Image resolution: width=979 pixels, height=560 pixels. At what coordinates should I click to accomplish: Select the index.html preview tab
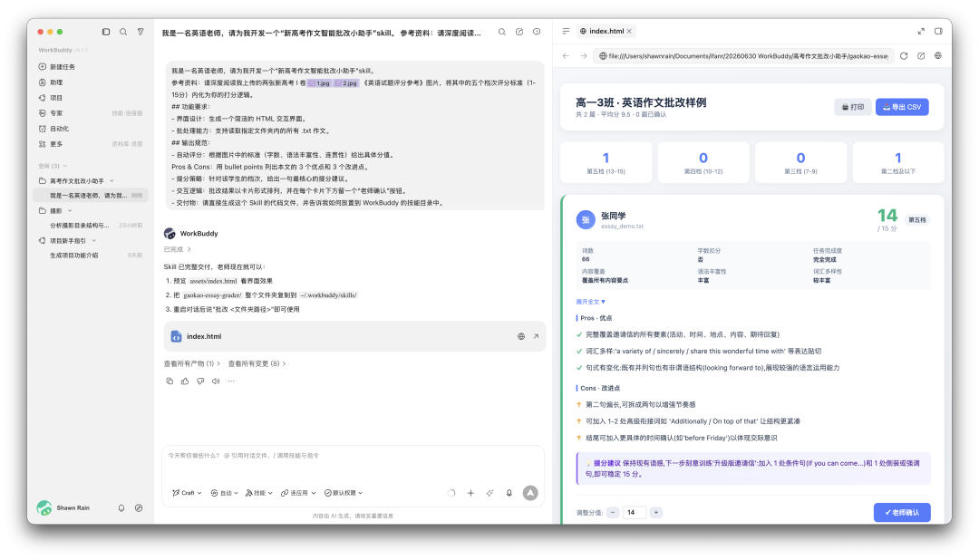coord(606,31)
